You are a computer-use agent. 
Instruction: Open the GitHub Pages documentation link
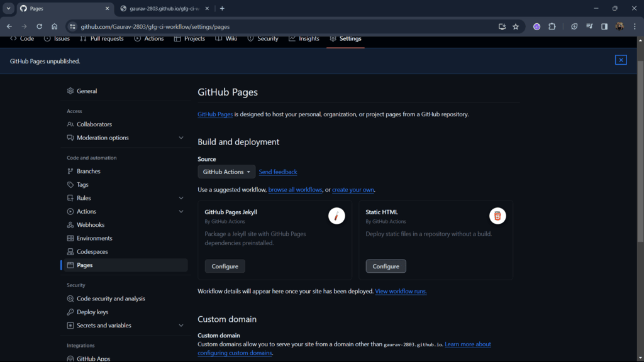point(215,114)
